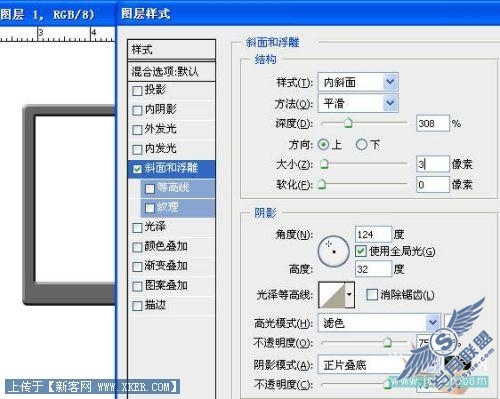Select the 斜面和浮雕 style entry

pyautogui.click(x=172, y=168)
